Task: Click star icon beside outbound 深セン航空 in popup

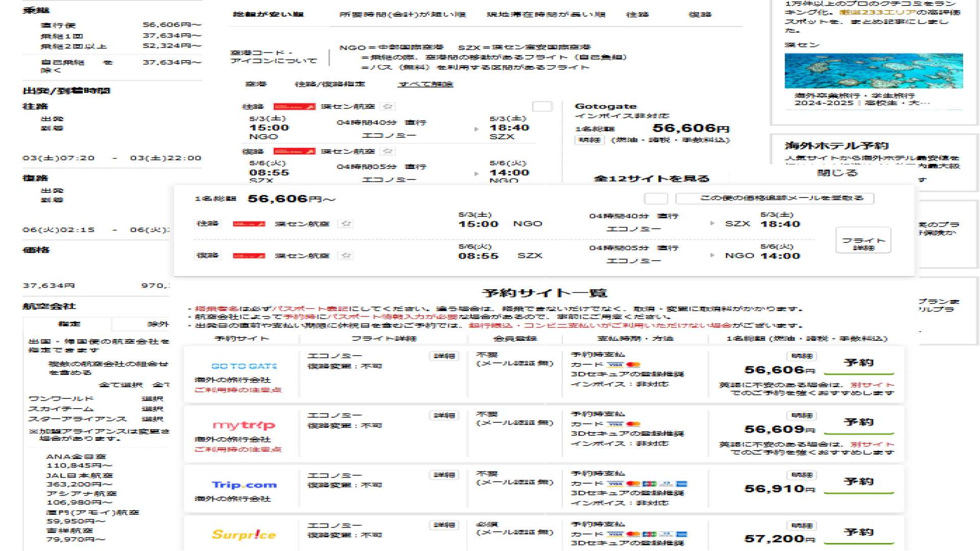Action: tap(346, 224)
